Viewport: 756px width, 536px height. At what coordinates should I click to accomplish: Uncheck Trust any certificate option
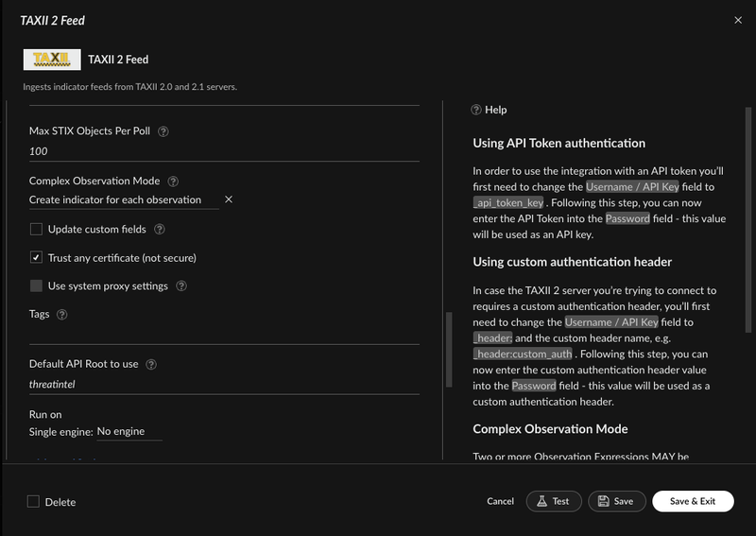click(37, 257)
